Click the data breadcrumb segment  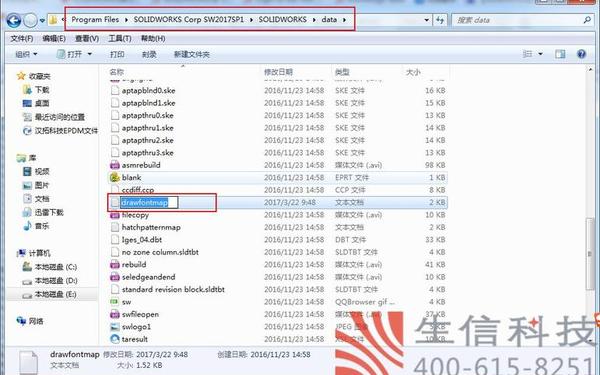(329, 20)
